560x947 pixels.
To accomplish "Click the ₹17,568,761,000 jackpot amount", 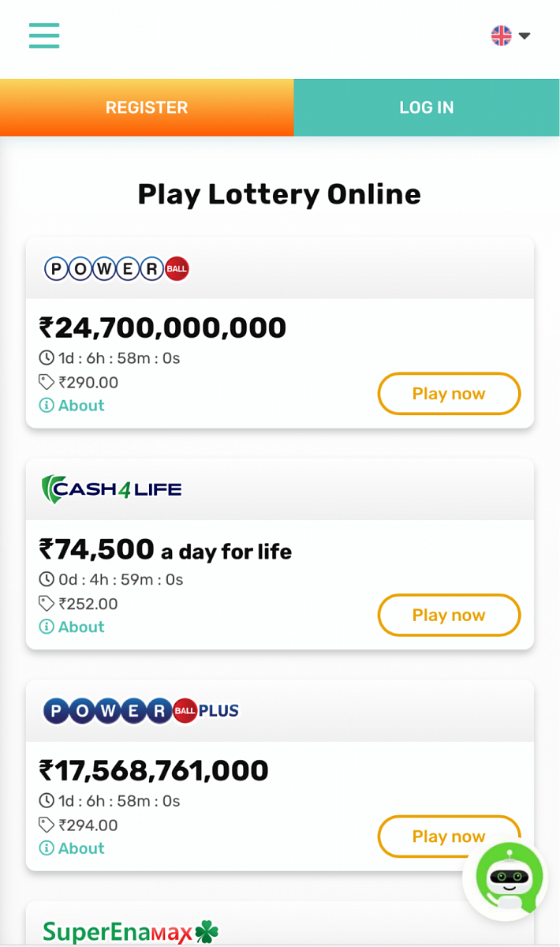I will [x=154, y=770].
